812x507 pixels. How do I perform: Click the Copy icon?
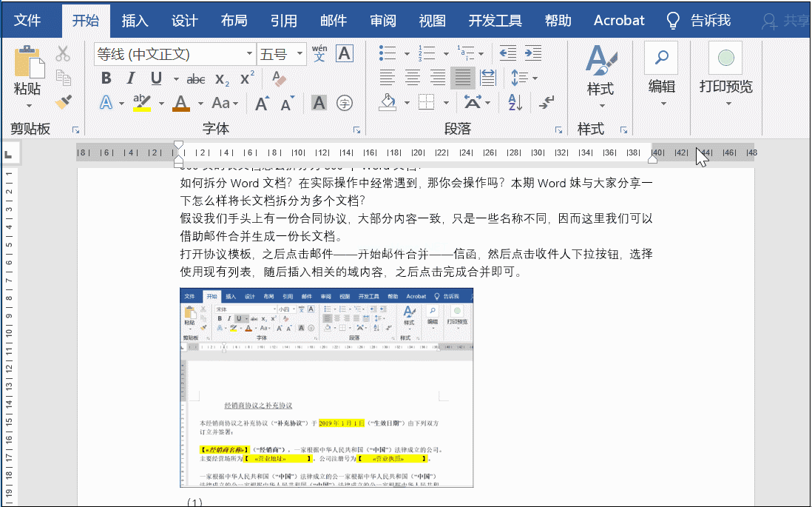pos(63,78)
